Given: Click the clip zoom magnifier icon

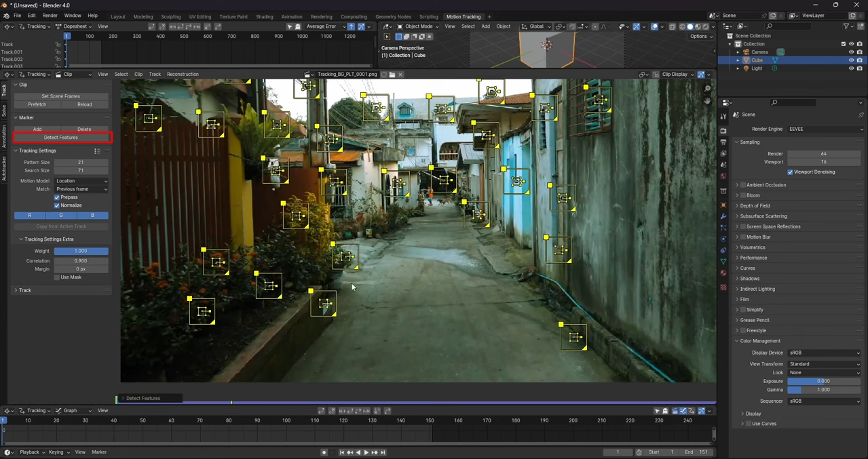Looking at the screenshot, I should 707,89.
